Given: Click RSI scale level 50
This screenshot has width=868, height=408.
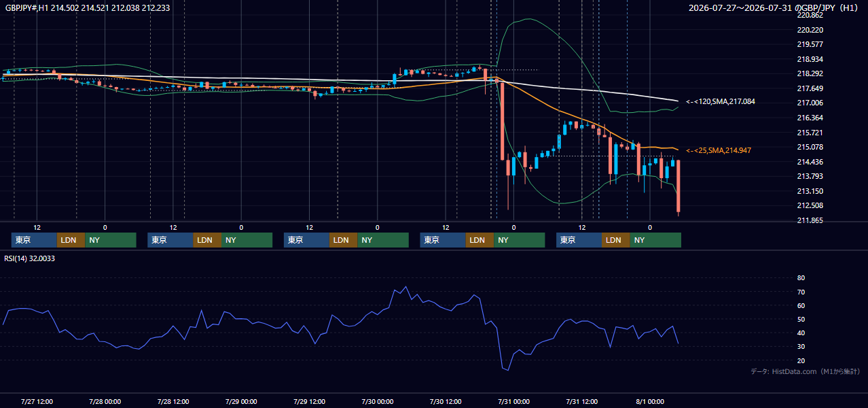Looking at the screenshot, I should (801, 319).
